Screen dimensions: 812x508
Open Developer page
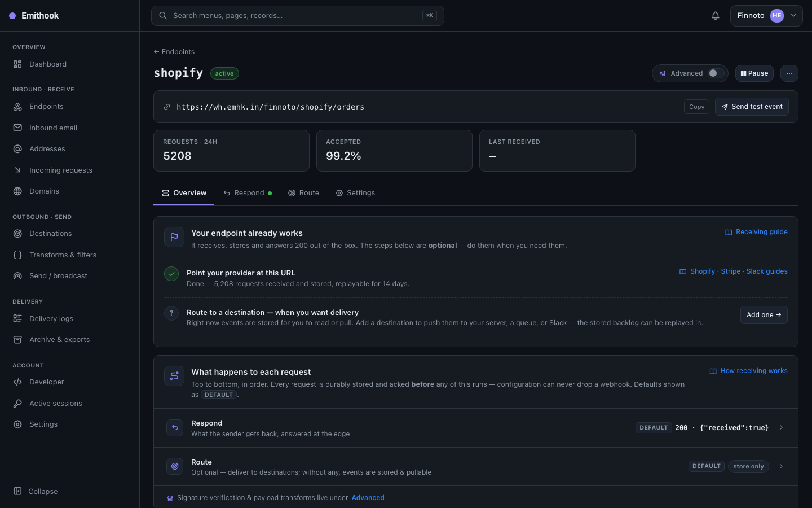[x=70, y=382]
